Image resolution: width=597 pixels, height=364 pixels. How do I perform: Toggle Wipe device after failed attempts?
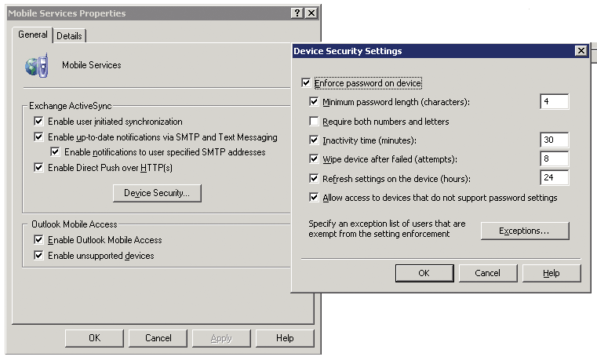315,159
